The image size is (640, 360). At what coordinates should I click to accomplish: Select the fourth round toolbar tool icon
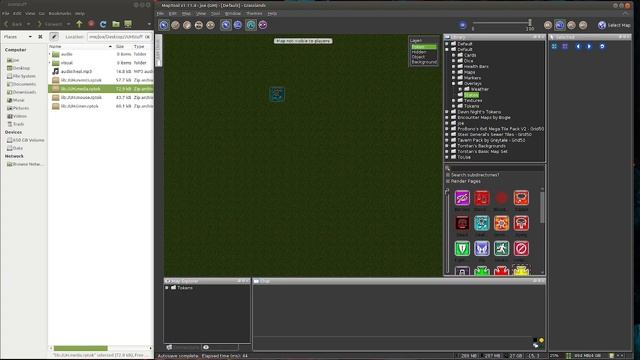pos(199,25)
